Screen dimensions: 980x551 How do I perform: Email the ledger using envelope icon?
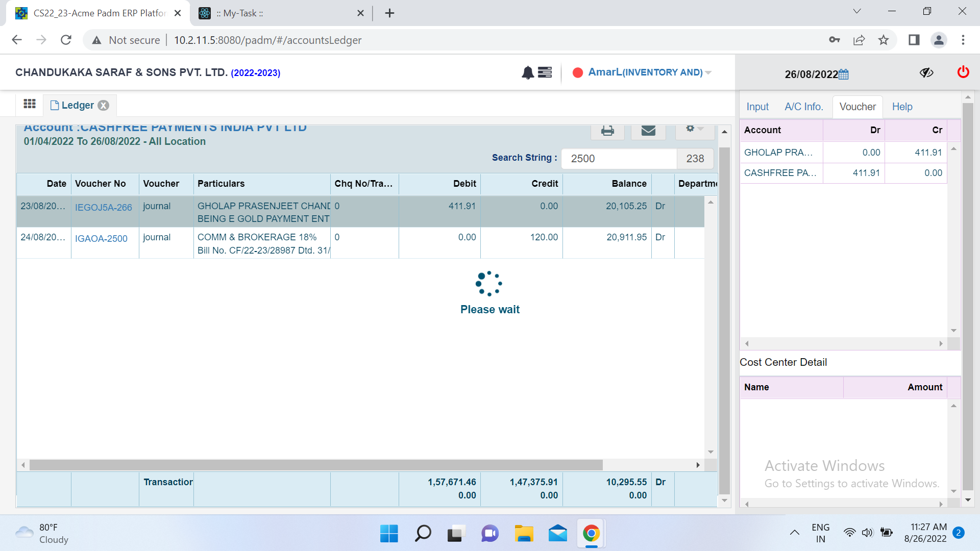[648, 131]
